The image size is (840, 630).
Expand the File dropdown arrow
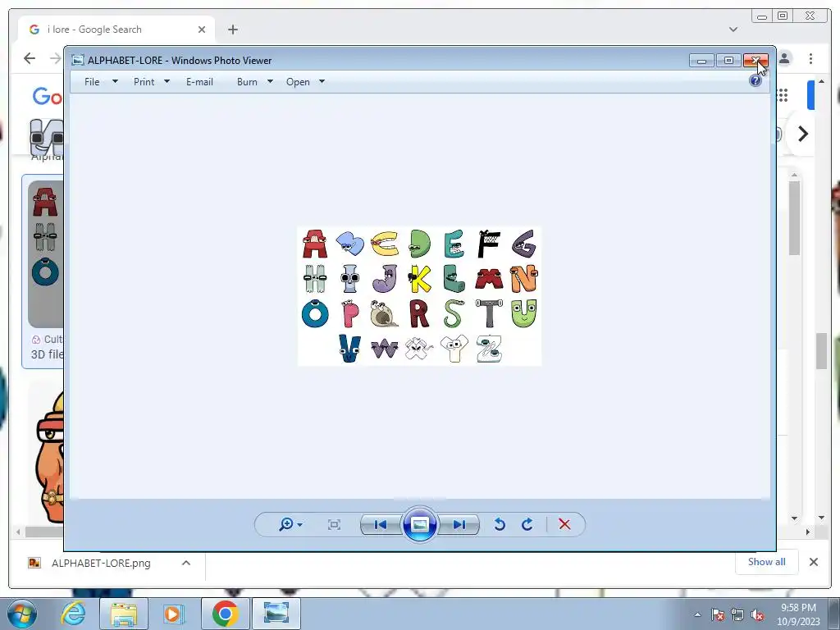point(115,81)
